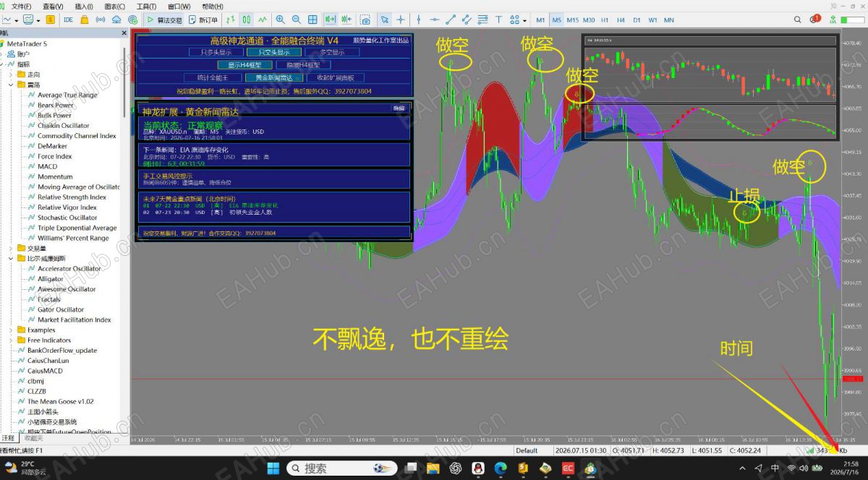This screenshot has width=868, height=480.
Task: Close the Navigator panel with X
Action: [124, 33]
